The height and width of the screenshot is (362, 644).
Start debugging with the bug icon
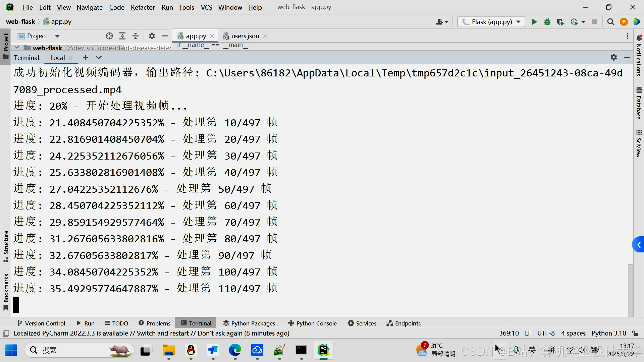coord(547,22)
